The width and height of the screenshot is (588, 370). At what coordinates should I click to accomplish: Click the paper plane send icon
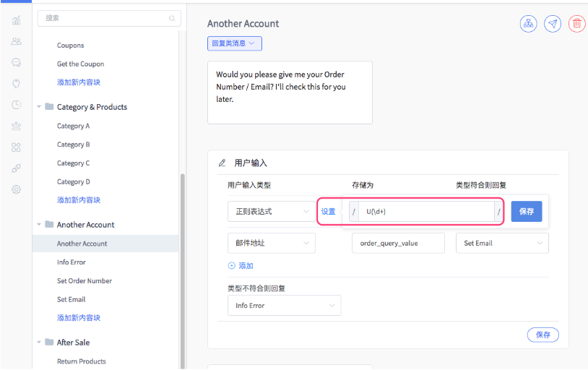553,24
